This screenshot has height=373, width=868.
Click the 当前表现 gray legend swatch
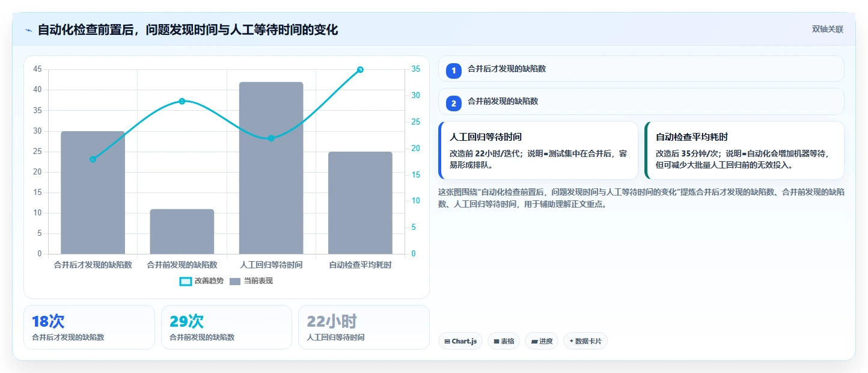pyautogui.click(x=235, y=281)
